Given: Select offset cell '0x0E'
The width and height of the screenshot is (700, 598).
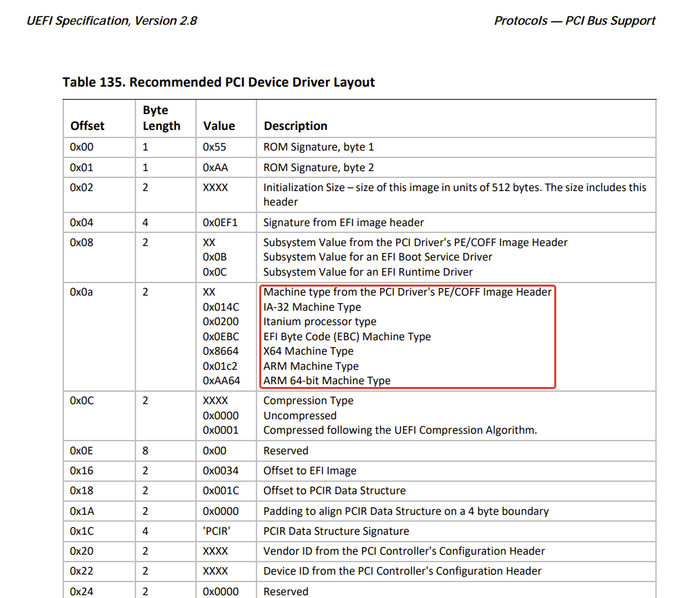Looking at the screenshot, I should 81,451.
